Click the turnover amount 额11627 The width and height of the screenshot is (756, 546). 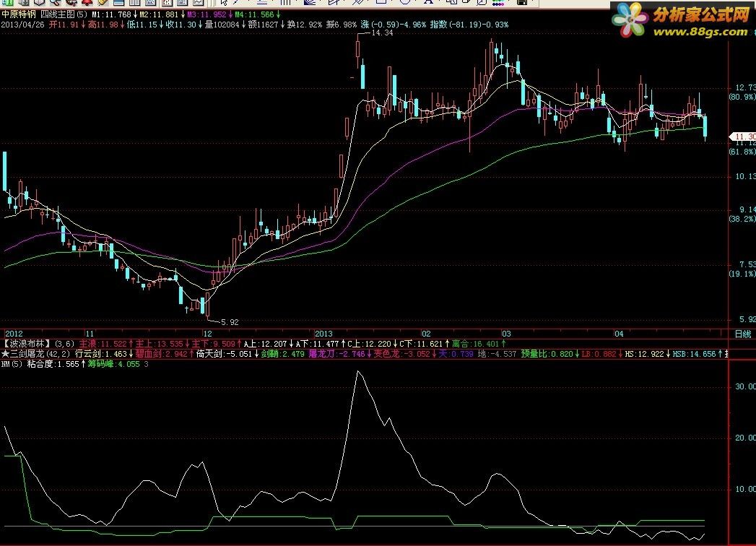tap(263, 24)
